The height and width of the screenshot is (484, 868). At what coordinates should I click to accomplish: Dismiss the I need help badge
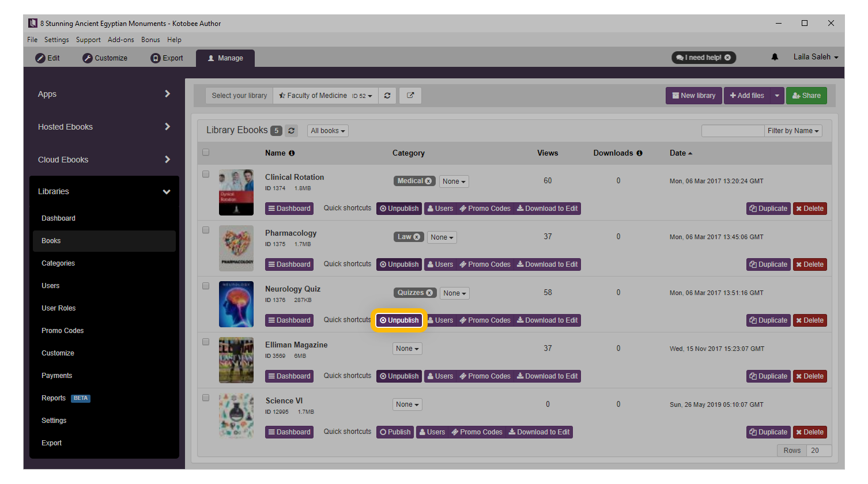(727, 58)
